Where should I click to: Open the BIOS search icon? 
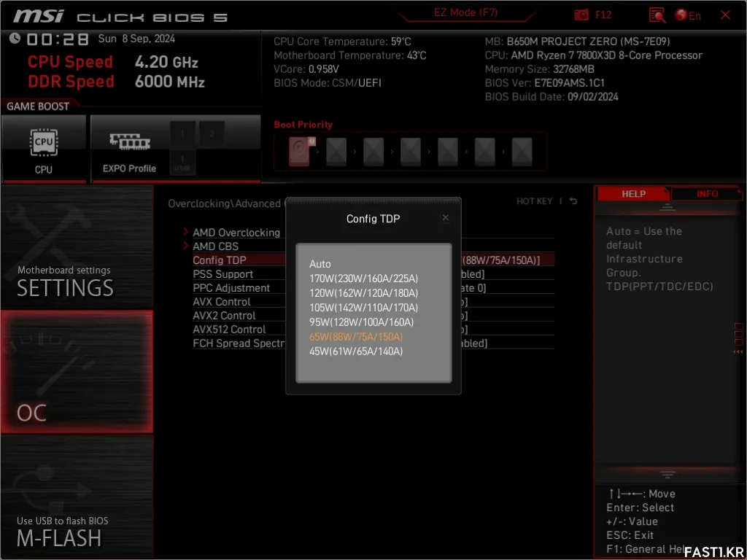click(x=657, y=15)
